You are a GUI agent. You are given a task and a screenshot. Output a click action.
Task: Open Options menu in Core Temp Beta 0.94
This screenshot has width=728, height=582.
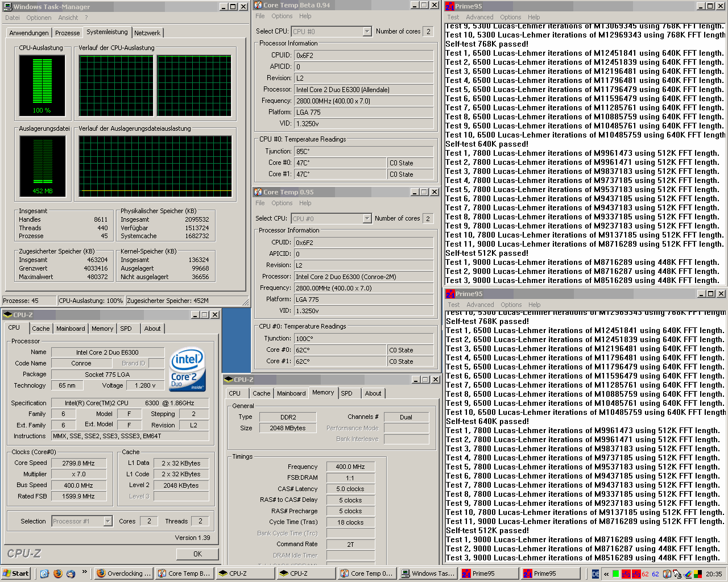[282, 16]
